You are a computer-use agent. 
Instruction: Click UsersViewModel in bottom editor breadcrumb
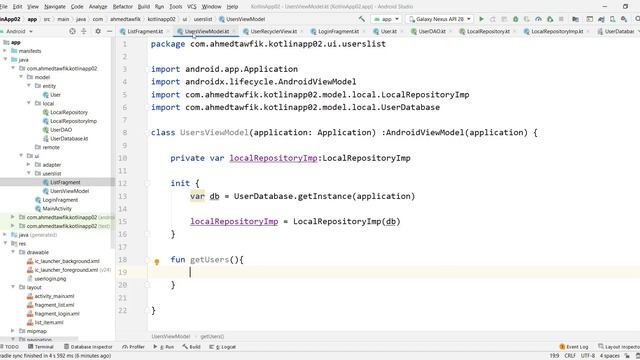click(x=171, y=336)
